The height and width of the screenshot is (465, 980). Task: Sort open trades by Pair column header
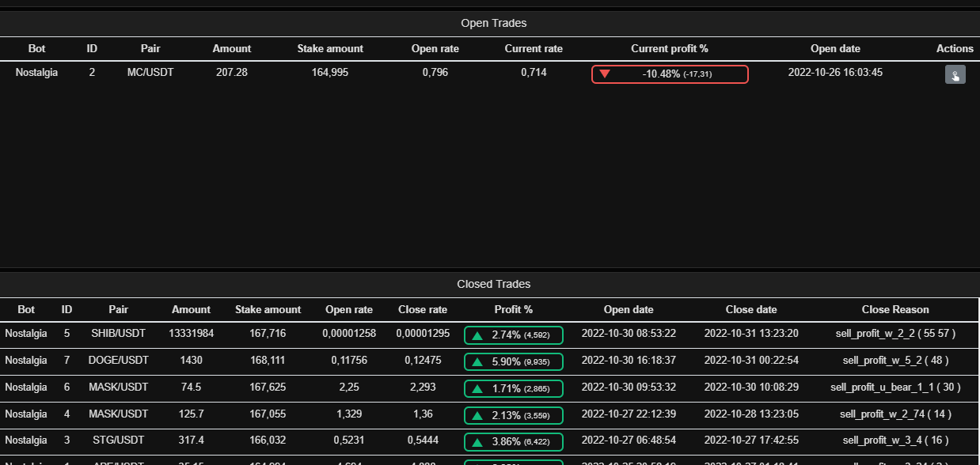pyautogui.click(x=150, y=48)
